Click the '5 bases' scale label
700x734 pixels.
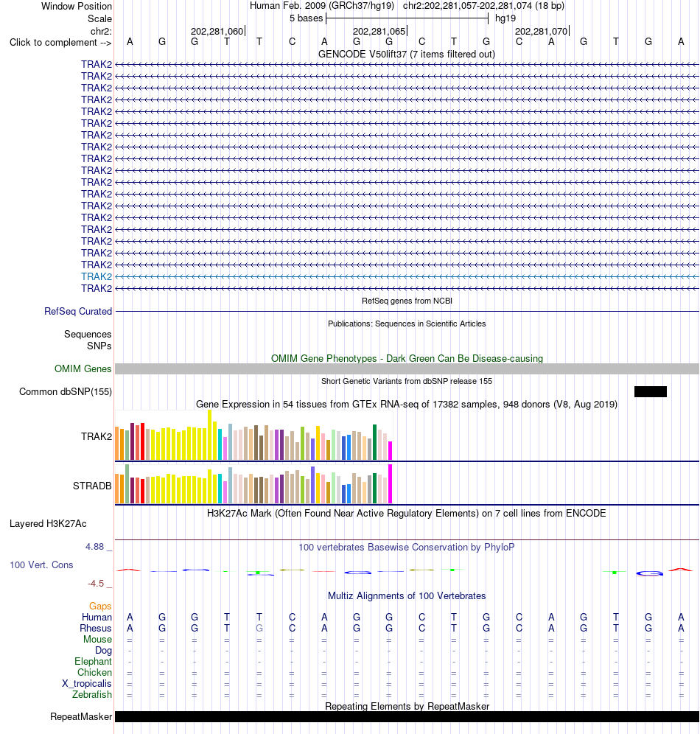pyautogui.click(x=306, y=18)
